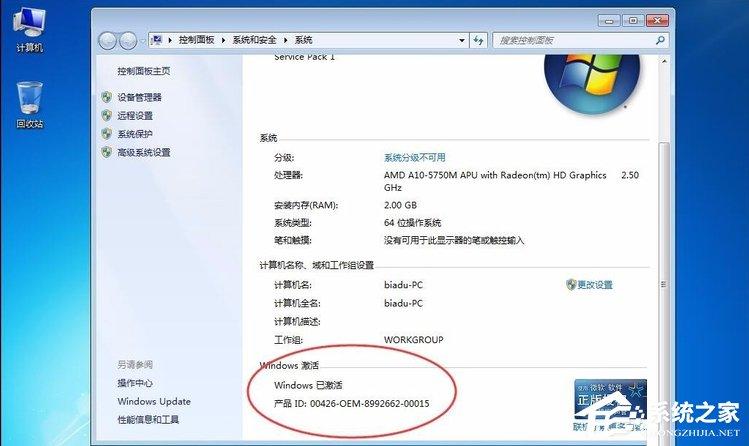Viewport: 749px width, 446px height.
Task: Click the vertical scrollbar thumb
Action: click(663, 284)
